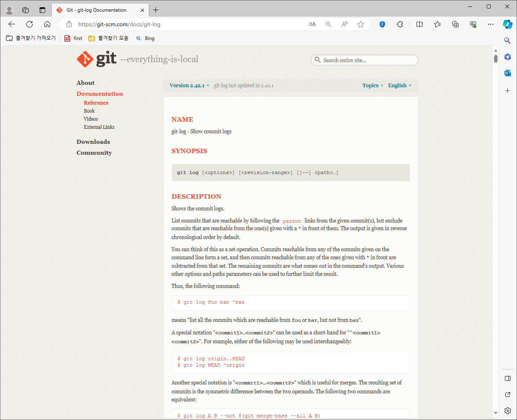Open the 즐겨찾기 모음 bookmarks folder
Screen dimensions: 517x420
tap(108, 38)
